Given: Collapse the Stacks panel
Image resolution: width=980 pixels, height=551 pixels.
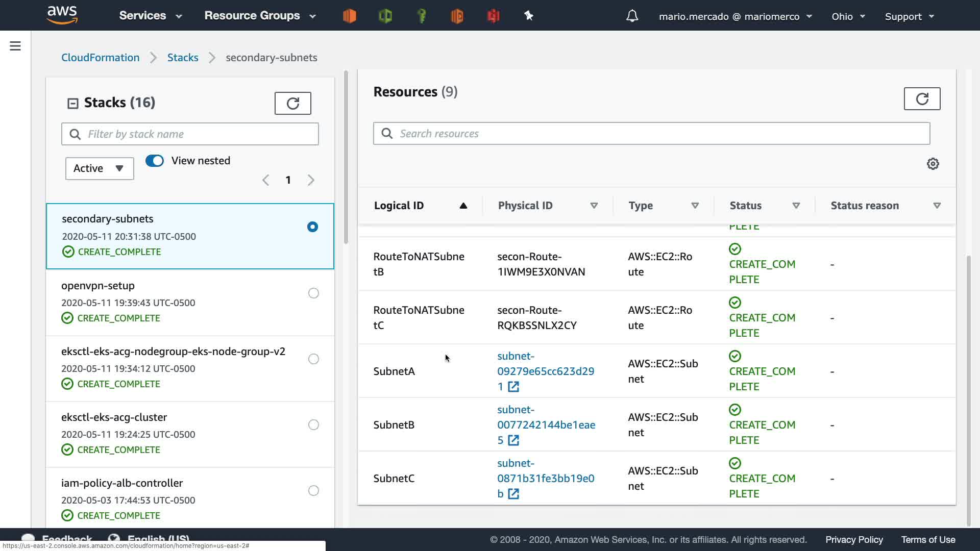Looking at the screenshot, I should 73,104.
